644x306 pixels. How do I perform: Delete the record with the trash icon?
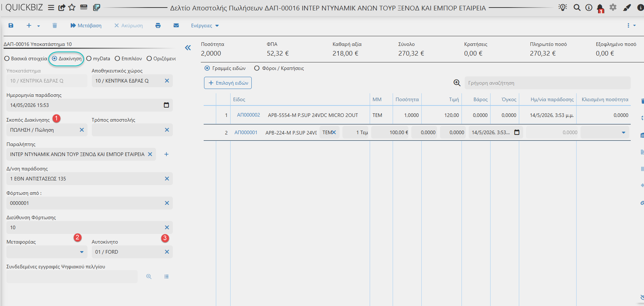tap(55, 25)
